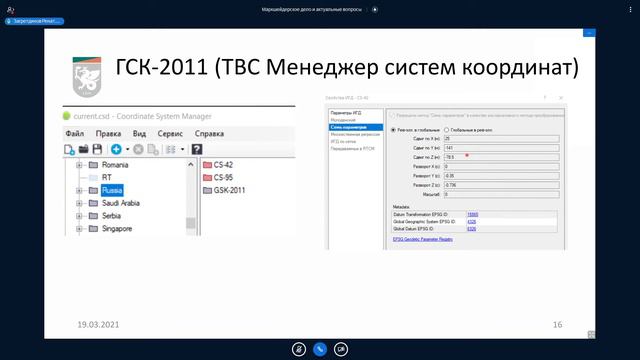The image size is (640, 360).
Task: Click the New file toolbar icon
Action: coord(69,149)
